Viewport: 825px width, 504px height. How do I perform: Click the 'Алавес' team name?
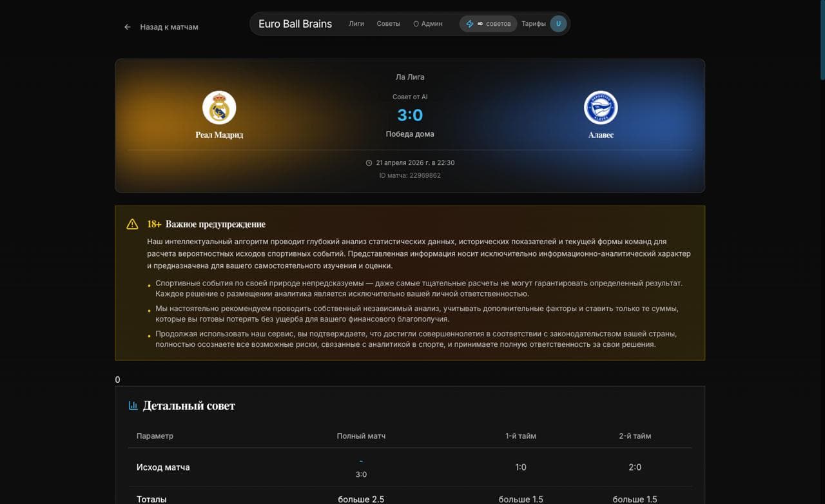[x=601, y=135]
